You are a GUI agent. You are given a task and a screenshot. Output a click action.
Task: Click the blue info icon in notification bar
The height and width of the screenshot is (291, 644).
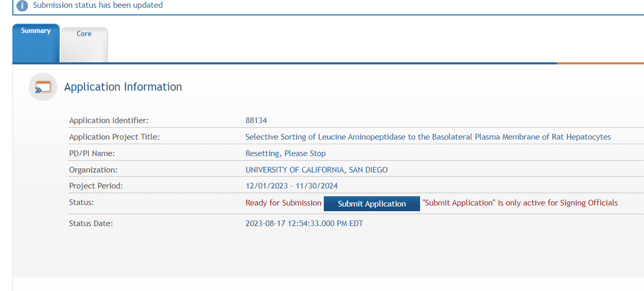point(22,6)
